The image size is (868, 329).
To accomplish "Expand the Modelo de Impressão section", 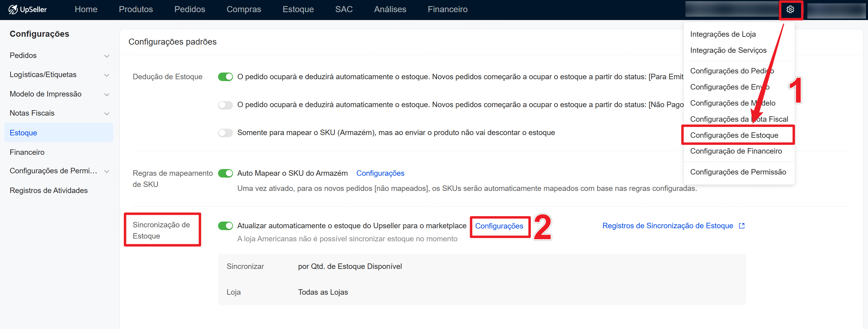I will 106,94.
